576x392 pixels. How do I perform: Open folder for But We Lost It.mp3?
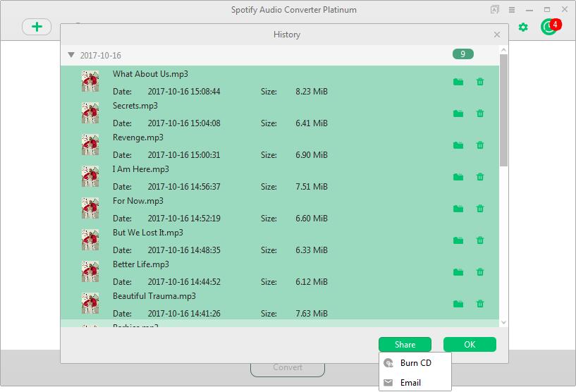coord(458,240)
